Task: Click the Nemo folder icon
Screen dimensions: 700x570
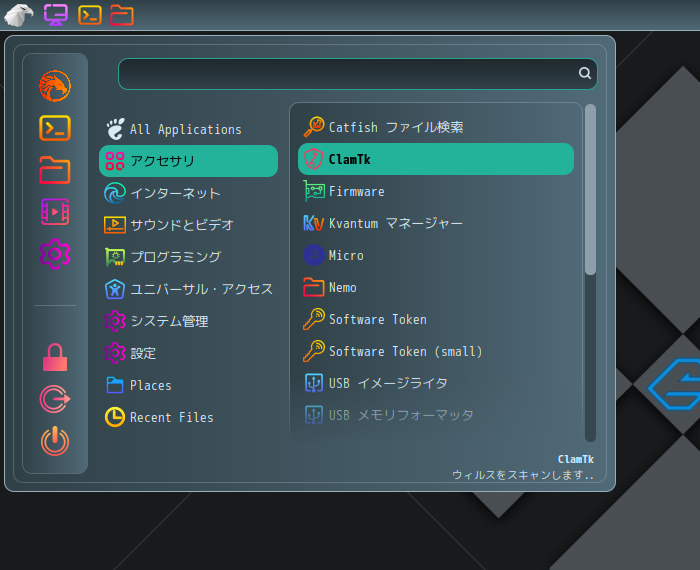Action: click(x=314, y=287)
